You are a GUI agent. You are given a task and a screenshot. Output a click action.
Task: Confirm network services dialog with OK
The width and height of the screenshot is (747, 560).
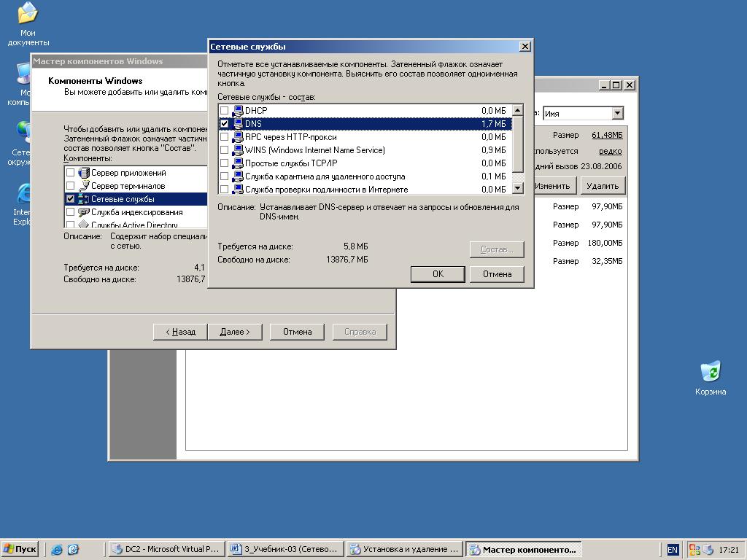click(438, 274)
